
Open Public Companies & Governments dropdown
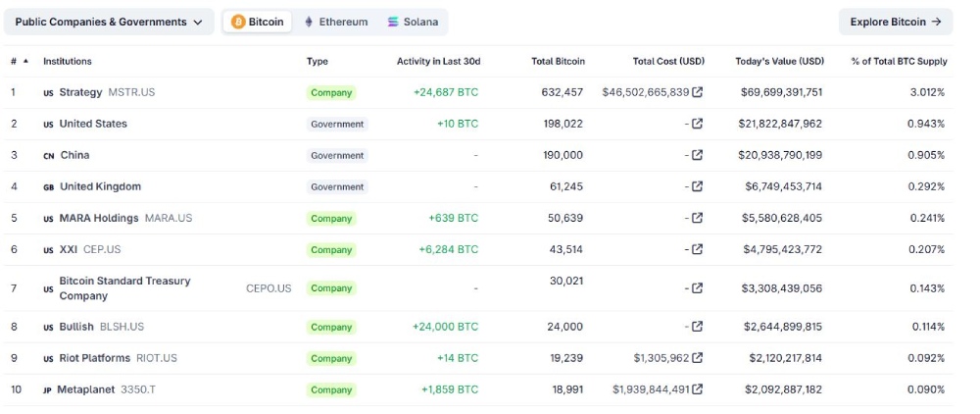pos(109,22)
